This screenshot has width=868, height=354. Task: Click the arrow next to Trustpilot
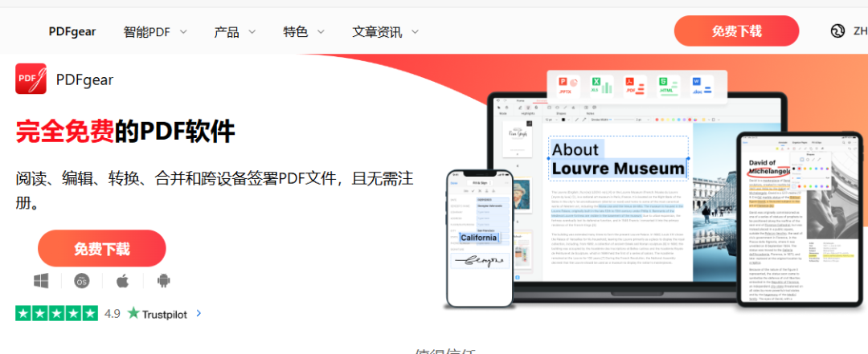pos(199,314)
